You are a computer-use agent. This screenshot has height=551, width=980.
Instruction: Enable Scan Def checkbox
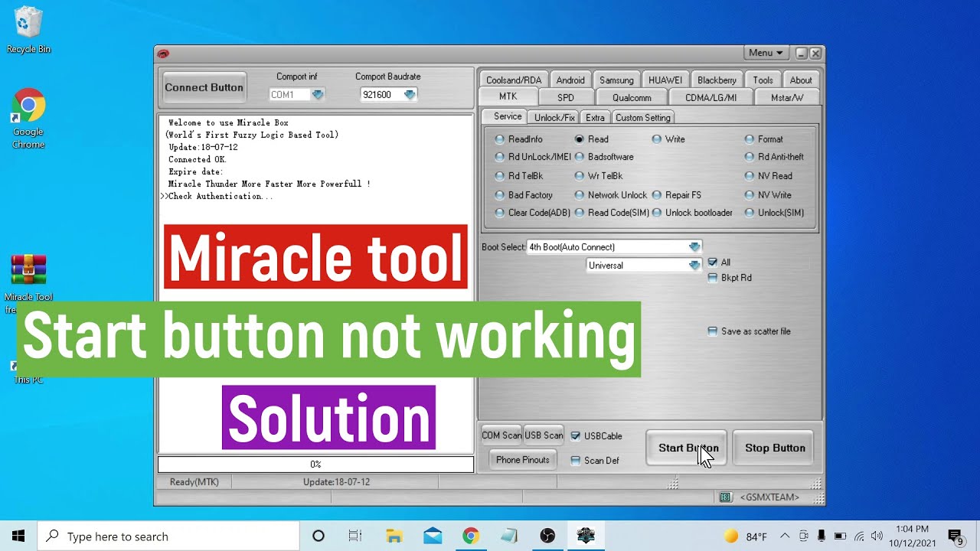coord(576,461)
